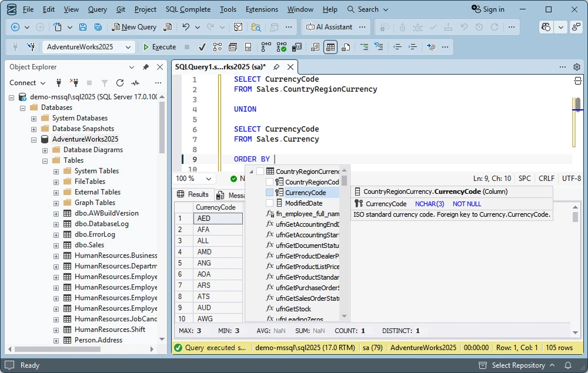
Task: Click the Parse checkmark icon
Action: [x=202, y=47]
